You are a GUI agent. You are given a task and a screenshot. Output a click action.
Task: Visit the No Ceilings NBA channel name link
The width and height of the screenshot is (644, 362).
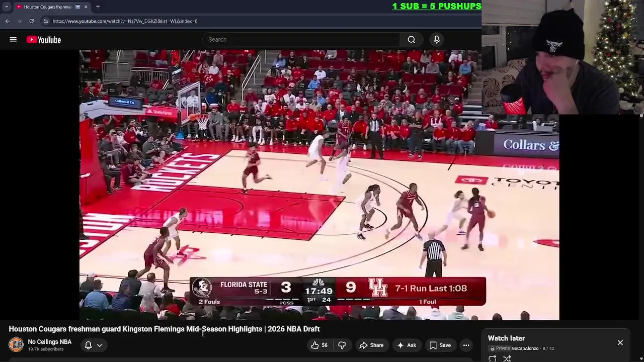pyautogui.click(x=50, y=342)
